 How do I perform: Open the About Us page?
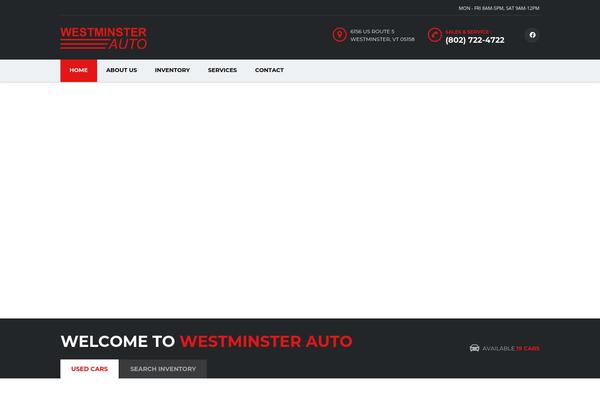coord(121,70)
